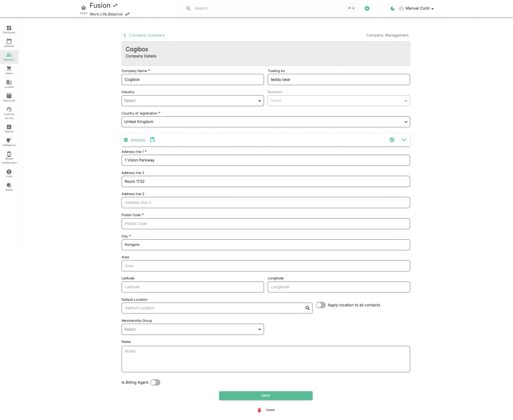Screen dimensions: 513x420
Task: Open the Members sidebar item
Action: 9,57
